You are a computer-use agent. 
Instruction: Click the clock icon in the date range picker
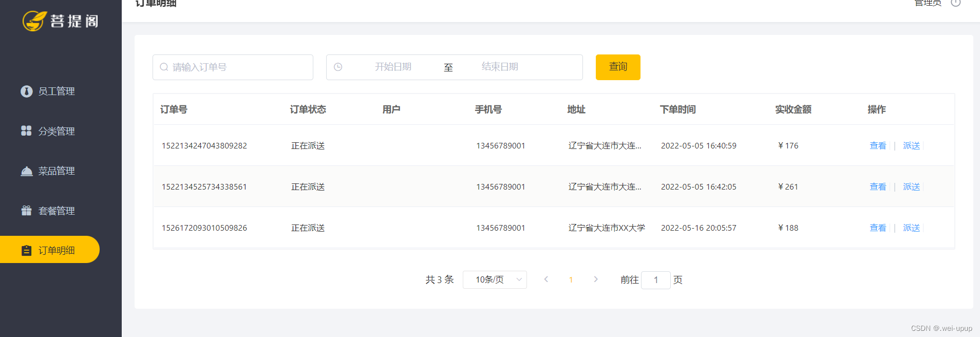[x=338, y=67]
